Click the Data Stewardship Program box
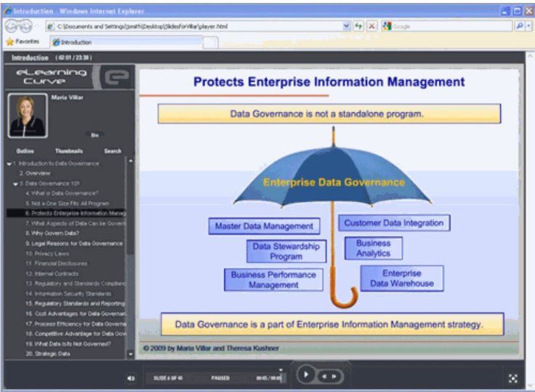The height and width of the screenshot is (392, 535). pos(286,252)
